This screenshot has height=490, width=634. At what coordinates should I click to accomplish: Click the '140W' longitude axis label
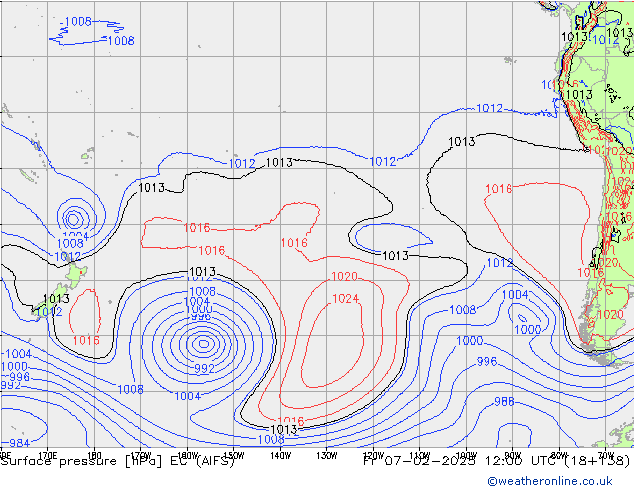click(x=280, y=456)
